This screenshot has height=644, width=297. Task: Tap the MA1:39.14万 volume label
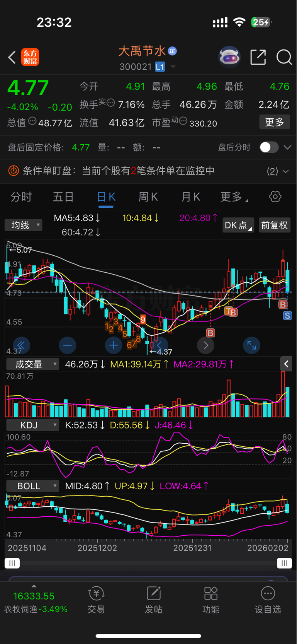point(139,364)
